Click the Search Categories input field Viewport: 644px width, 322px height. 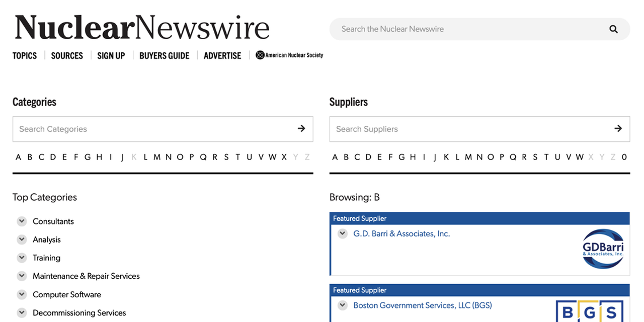(x=151, y=129)
